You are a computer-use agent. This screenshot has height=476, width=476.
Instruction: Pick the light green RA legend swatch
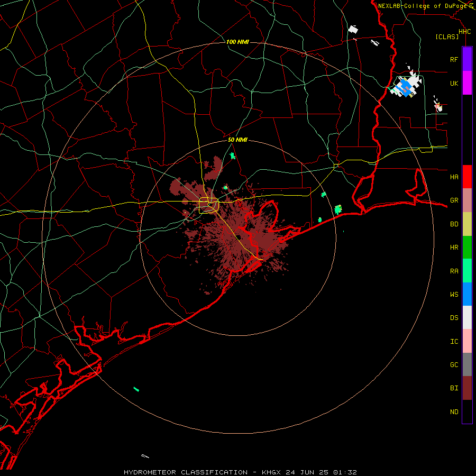[467, 271]
